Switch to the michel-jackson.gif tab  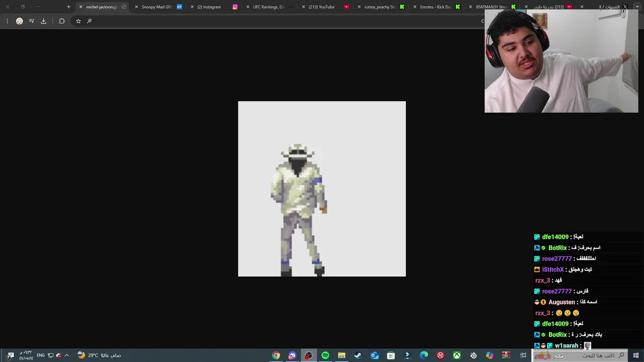[x=102, y=7]
